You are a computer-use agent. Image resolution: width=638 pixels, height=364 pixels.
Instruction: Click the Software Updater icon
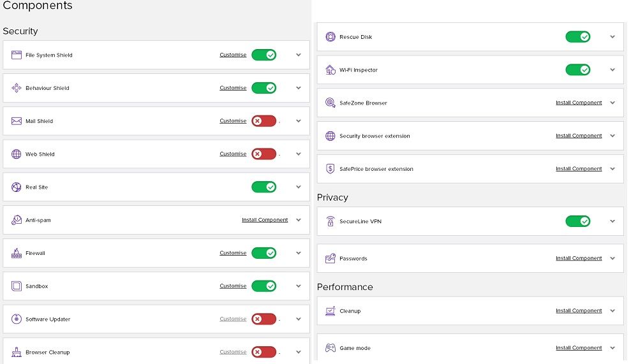pyautogui.click(x=17, y=319)
